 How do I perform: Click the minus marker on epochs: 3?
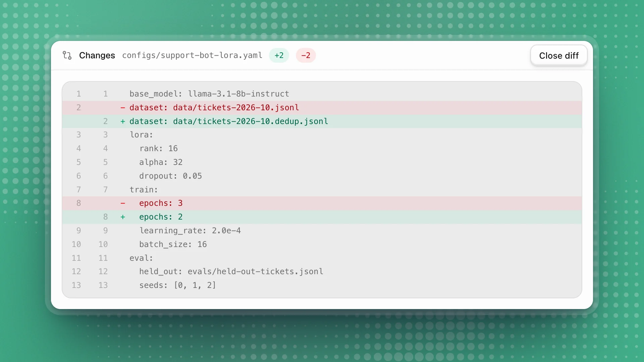click(x=123, y=203)
